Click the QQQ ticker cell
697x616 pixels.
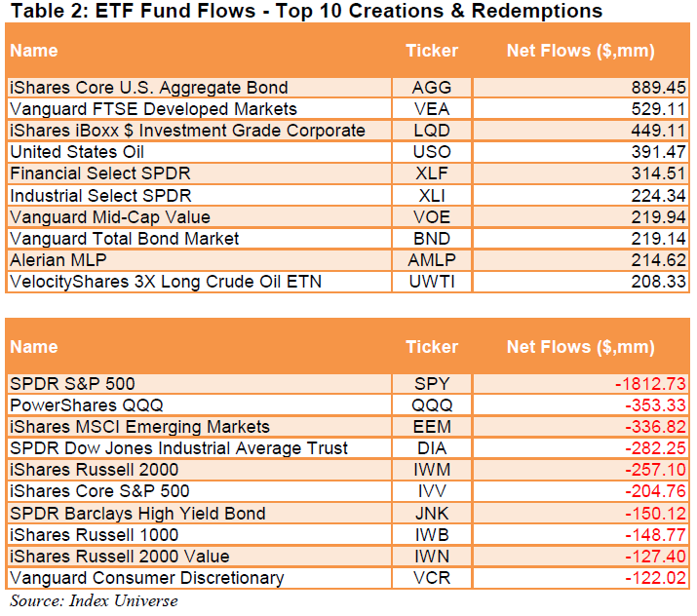(x=432, y=405)
